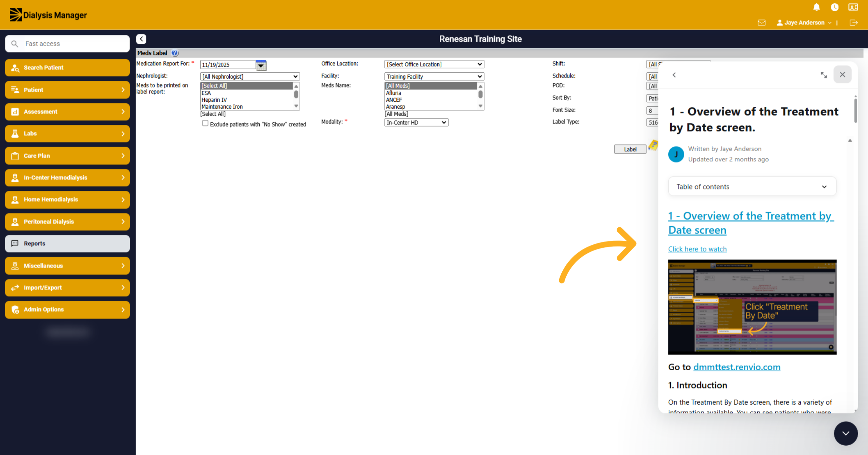Open the Office Location dropdown
Image resolution: width=868 pixels, height=455 pixels.
click(x=434, y=64)
